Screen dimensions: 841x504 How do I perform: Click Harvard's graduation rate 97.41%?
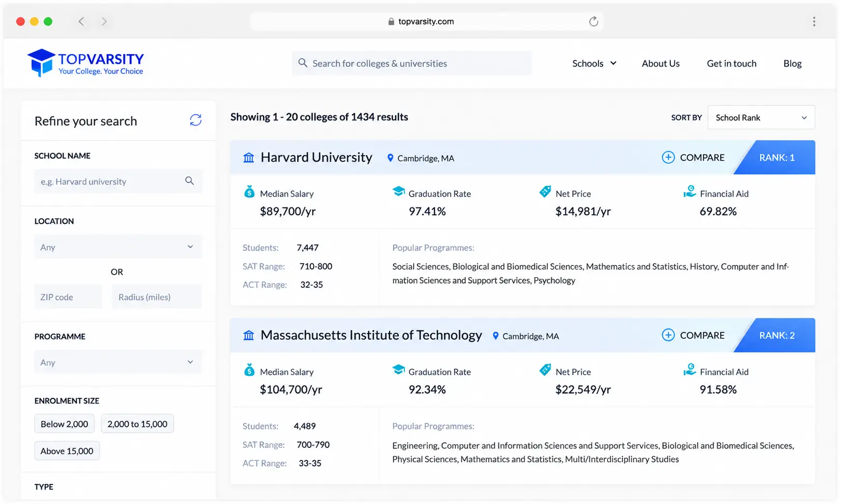pyautogui.click(x=427, y=211)
